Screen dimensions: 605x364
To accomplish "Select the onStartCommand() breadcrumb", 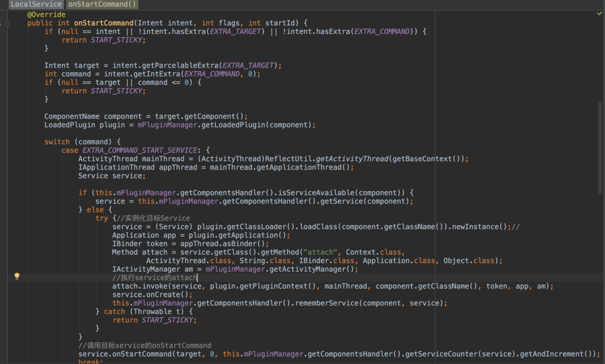I will click(x=102, y=4).
